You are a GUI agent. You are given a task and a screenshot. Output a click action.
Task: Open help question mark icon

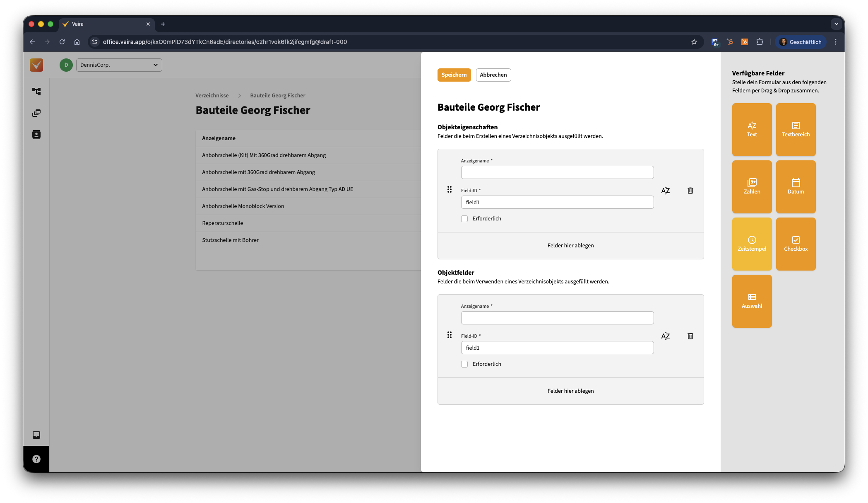(x=36, y=459)
